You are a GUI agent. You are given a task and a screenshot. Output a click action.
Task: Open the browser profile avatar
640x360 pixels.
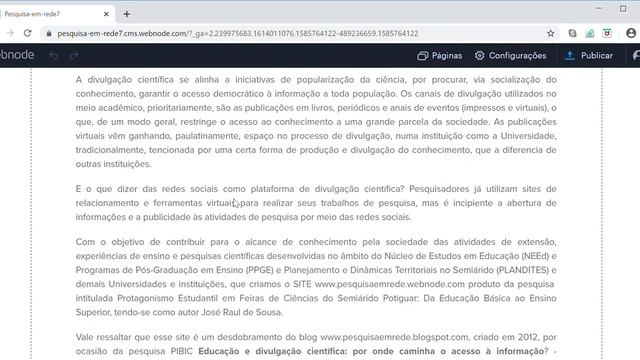631,33
